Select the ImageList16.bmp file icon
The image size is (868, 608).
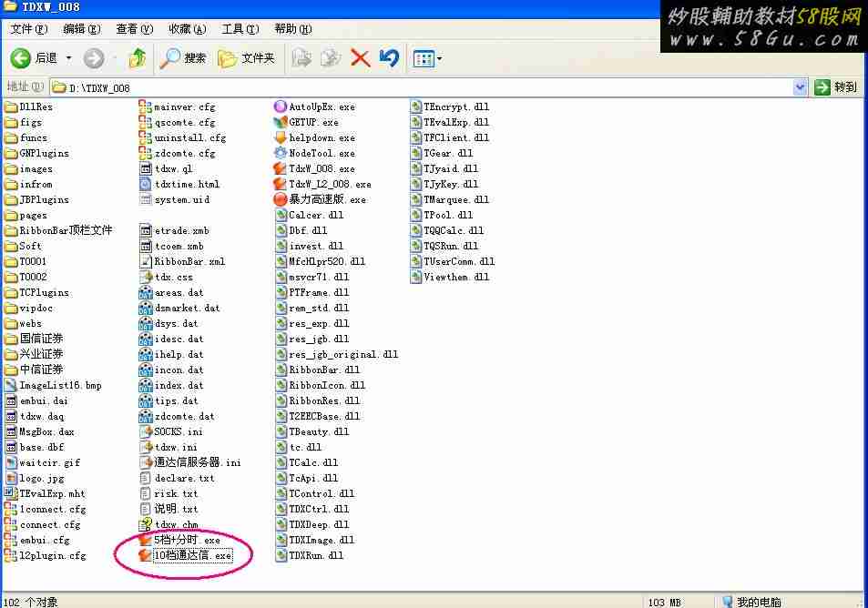click(11, 385)
